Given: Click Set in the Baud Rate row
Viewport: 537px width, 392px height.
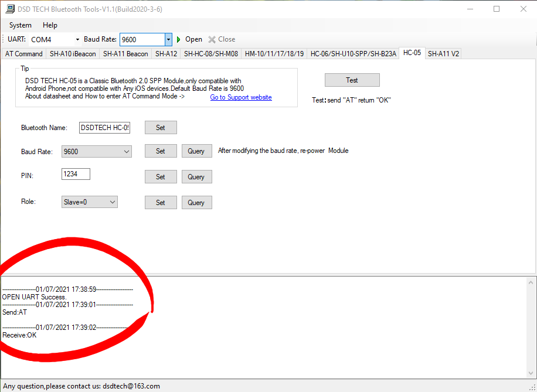Looking at the screenshot, I should [161, 151].
